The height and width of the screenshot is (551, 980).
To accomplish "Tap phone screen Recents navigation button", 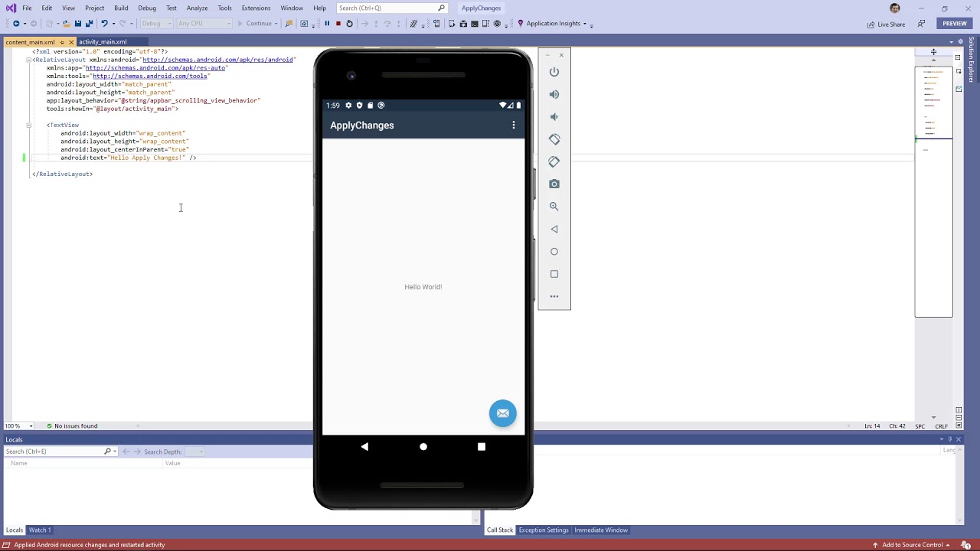I will [x=482, y=447].
